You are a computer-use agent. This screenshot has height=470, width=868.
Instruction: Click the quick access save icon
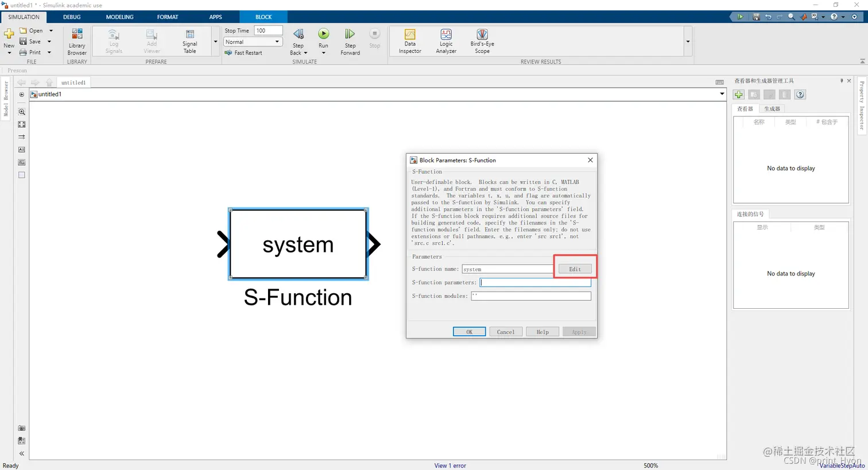[x=756, y=17]
